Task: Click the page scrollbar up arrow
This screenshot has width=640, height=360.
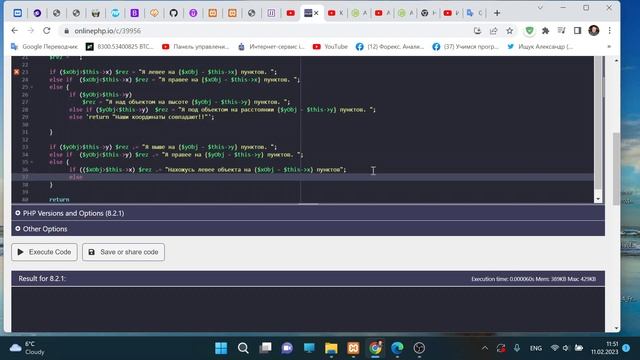Action: coord(616,60)
